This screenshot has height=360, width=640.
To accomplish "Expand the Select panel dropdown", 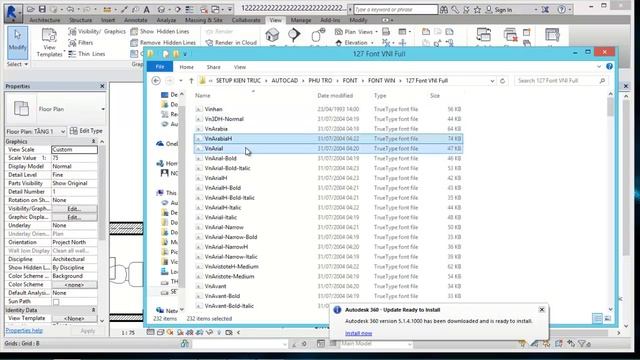I will click(17, 64).
